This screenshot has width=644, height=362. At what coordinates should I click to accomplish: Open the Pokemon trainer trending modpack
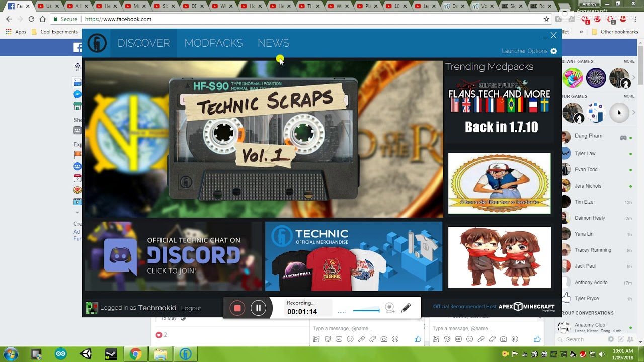[500, 184]
